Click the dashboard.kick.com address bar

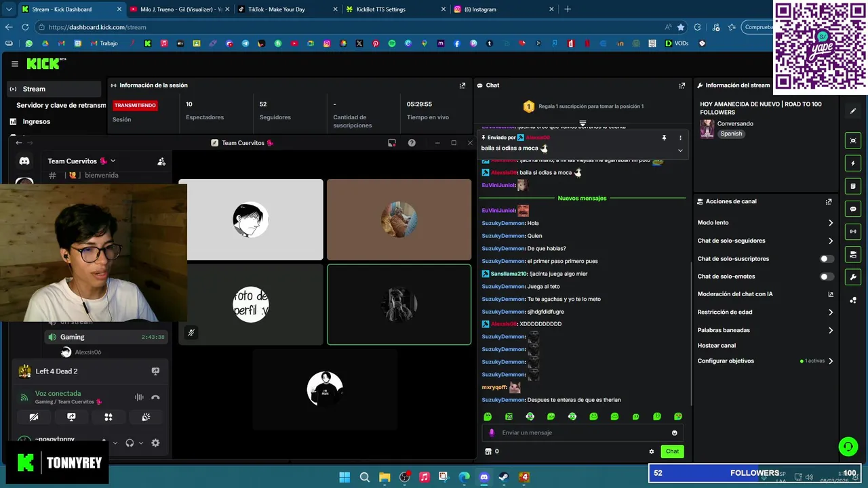pyautogui.click(x=353, y=27)
